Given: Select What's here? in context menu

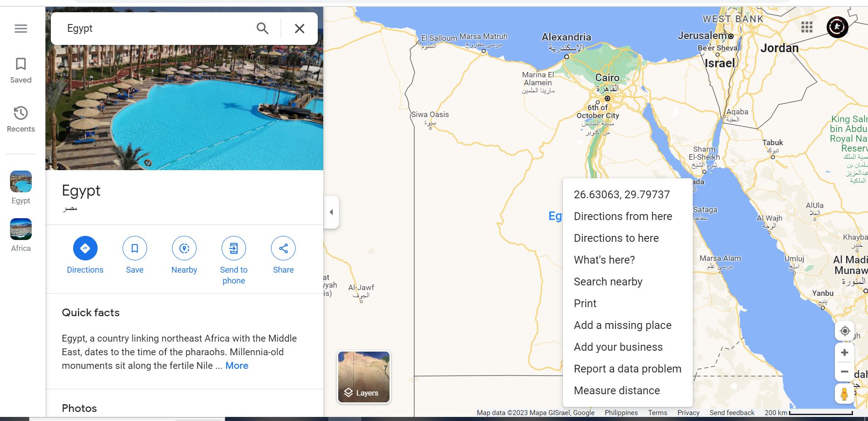Looking at the screenshot, I should tap(628, 260).
